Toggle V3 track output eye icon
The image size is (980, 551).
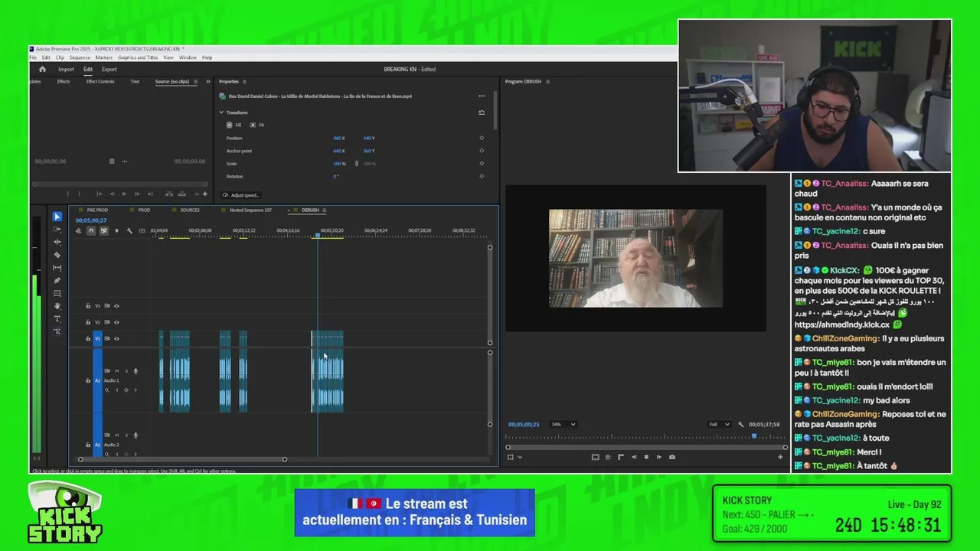(116, 306)
